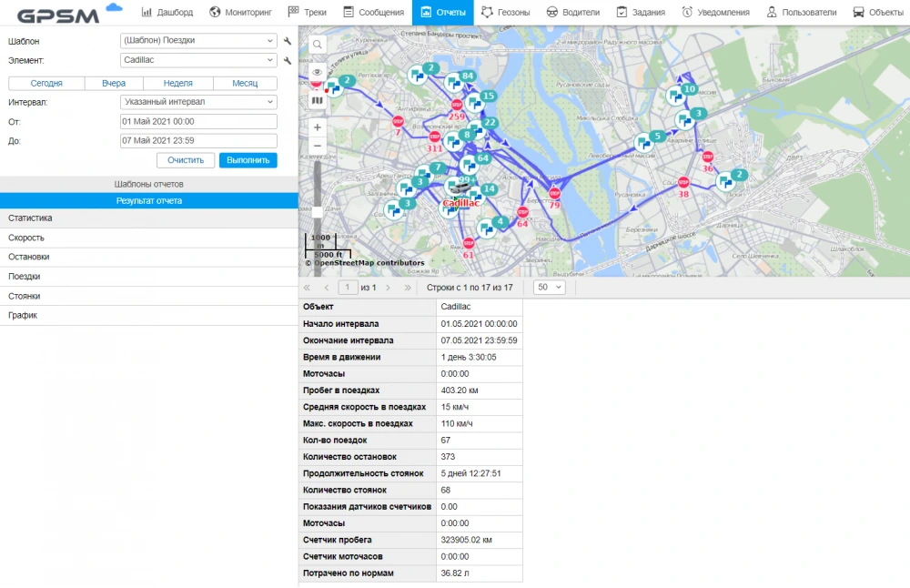This screenshot has height=588, width=910.
Task: Click the STOP marker labeled 79
Action: point(554,194)
